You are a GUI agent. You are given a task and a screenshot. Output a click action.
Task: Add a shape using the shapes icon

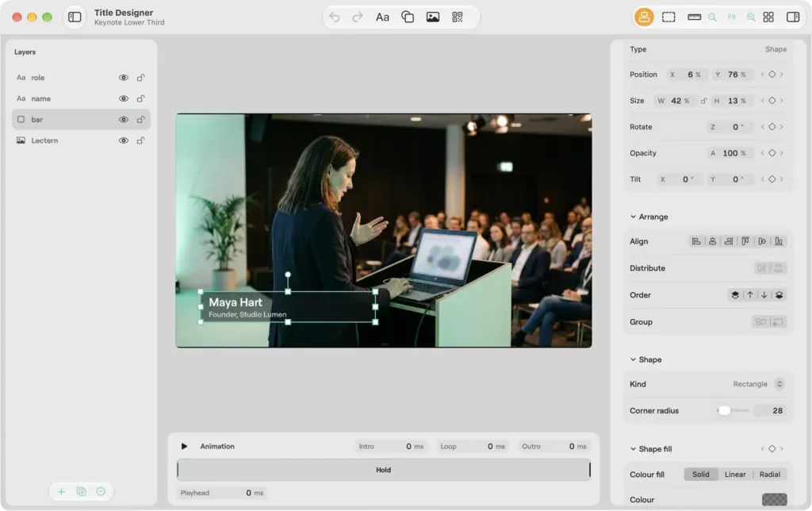pyautogui.click(x=408, y=17)
